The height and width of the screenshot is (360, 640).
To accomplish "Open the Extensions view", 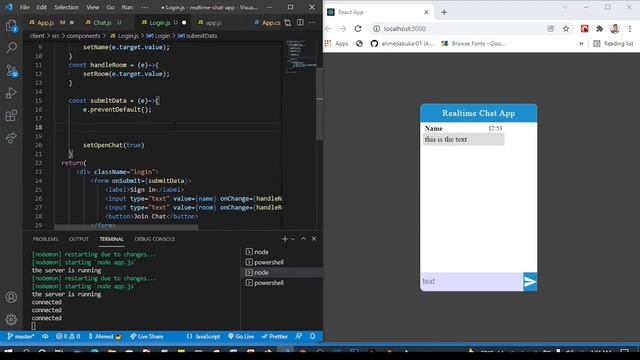I will 11,116.
